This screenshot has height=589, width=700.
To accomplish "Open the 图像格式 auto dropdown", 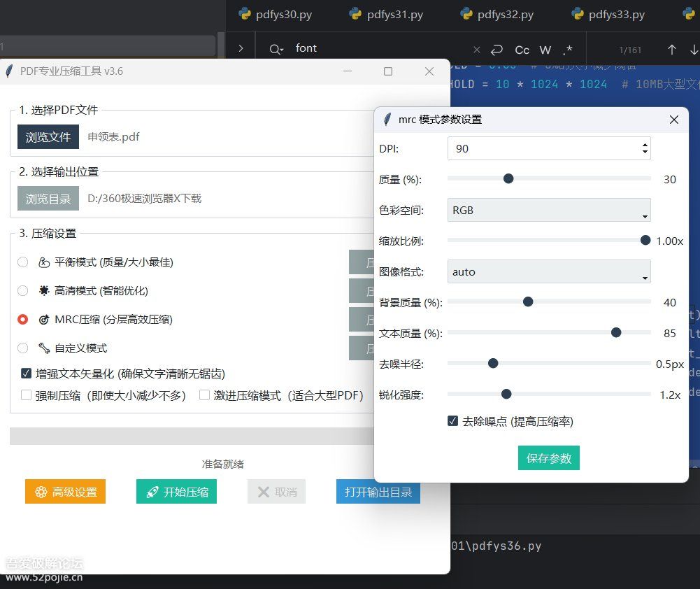I will 548,271.
